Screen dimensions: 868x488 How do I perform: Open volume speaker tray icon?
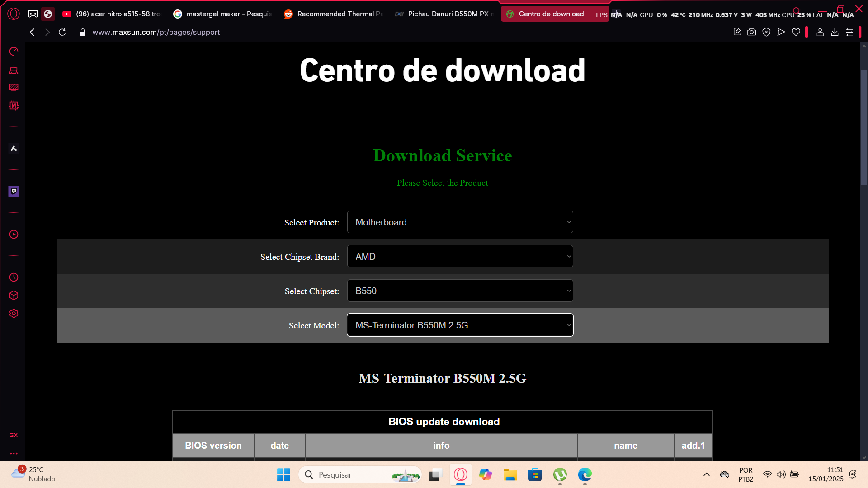[781, 474]
